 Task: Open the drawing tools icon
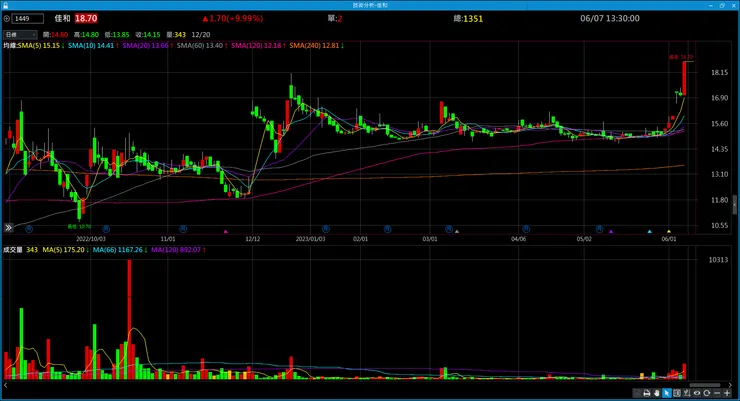click(x=687, y=393)
